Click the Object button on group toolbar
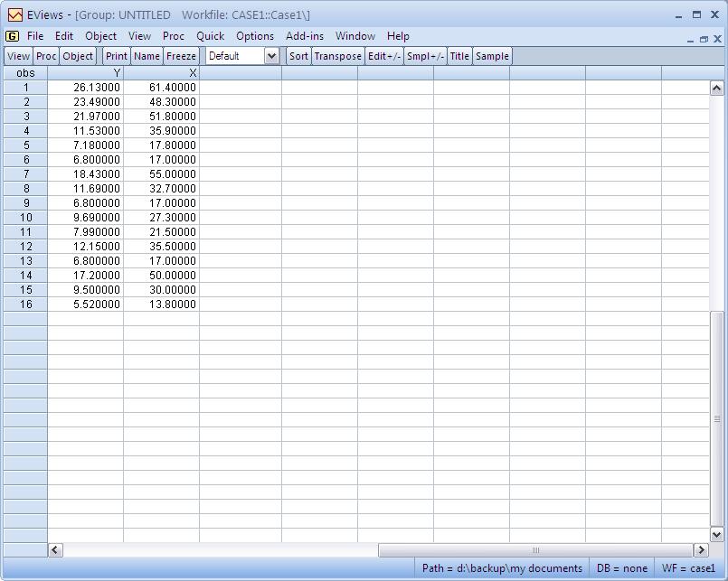Viewport: 728px width, 581px height. pyautogui.click(x=78, y=56)
